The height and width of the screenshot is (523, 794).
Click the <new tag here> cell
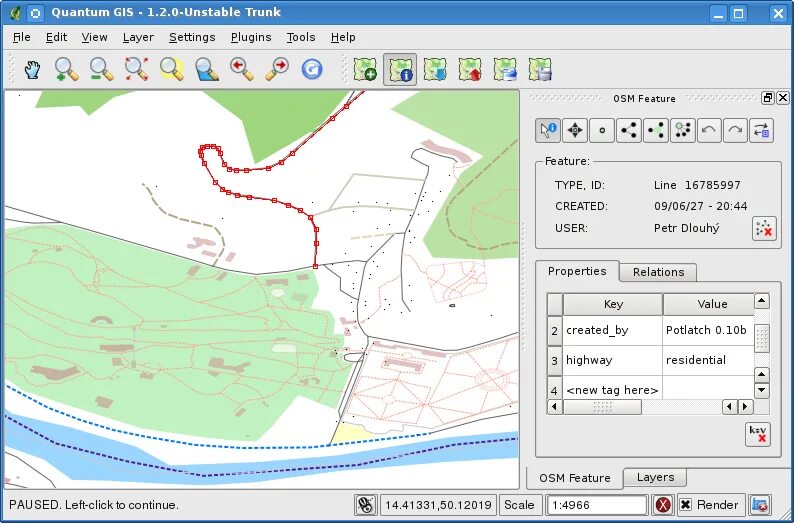pos(613,388)
